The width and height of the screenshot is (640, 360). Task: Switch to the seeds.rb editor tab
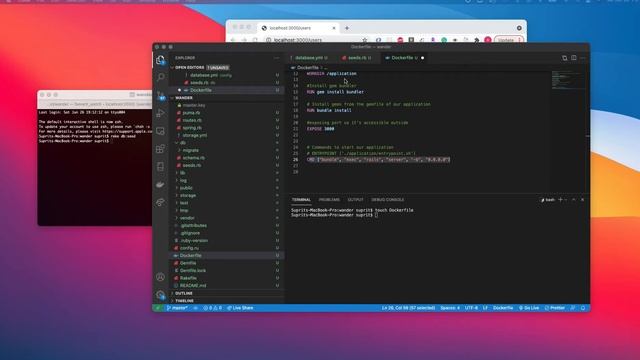tap(357, 58)
